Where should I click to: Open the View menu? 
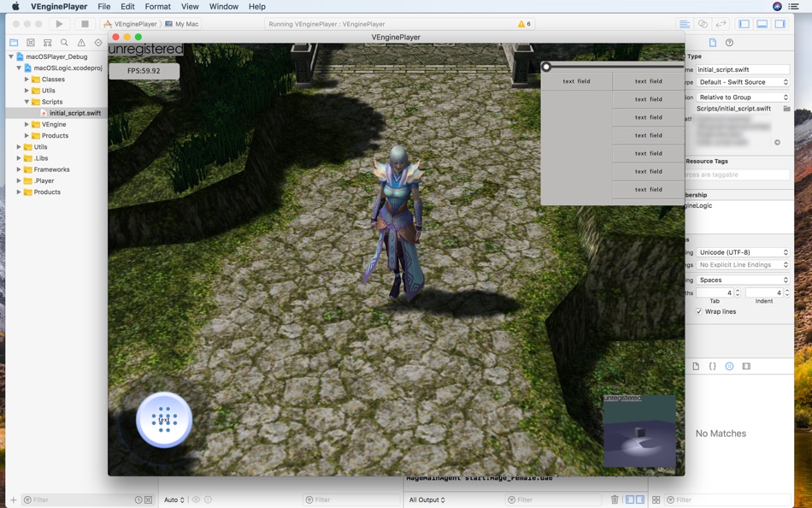click(x=190, y=6)
